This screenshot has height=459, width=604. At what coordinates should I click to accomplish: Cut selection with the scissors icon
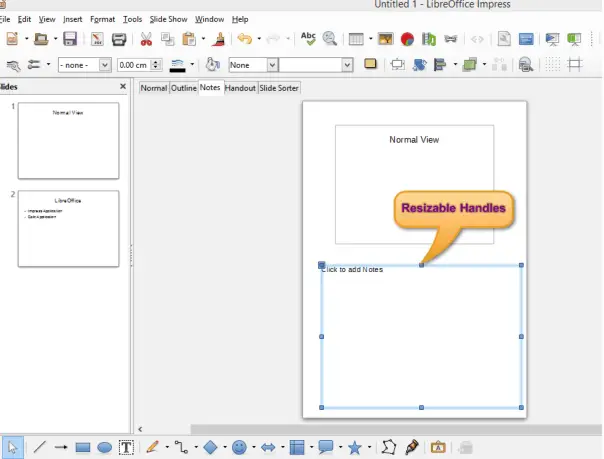[x=146, y=39]
